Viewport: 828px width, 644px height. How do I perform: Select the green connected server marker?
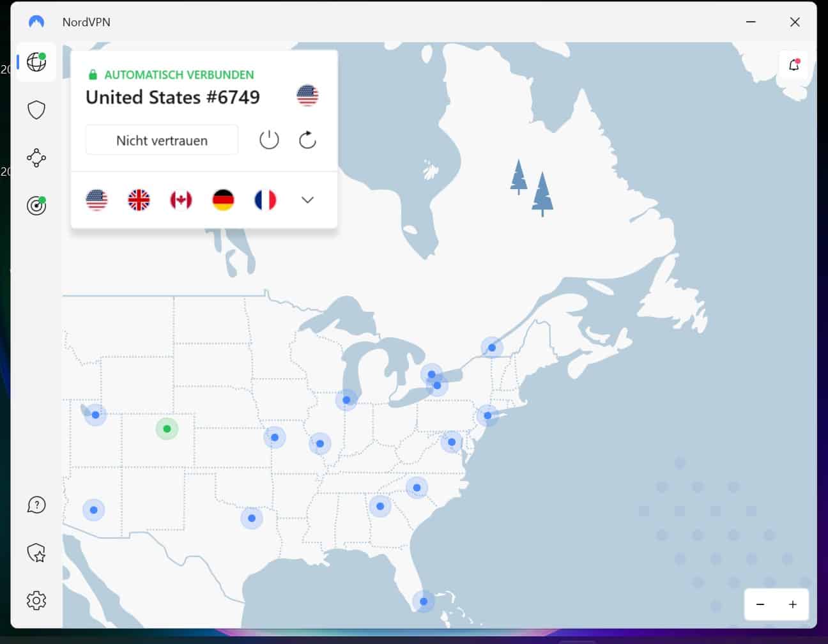[x=167, y=429]
